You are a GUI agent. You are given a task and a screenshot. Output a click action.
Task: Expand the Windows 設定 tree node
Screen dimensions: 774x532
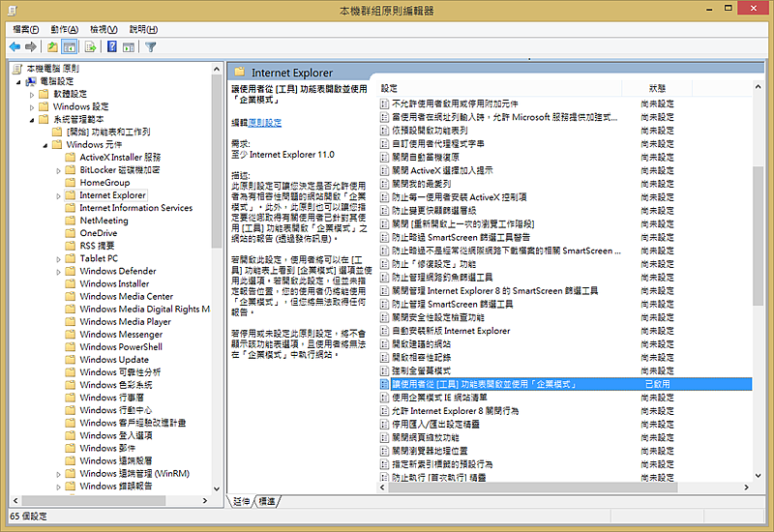pos(32,107)
